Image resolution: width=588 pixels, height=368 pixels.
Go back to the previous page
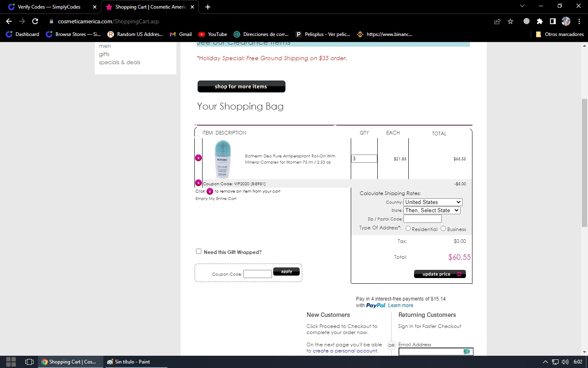(x=9, y=21)
